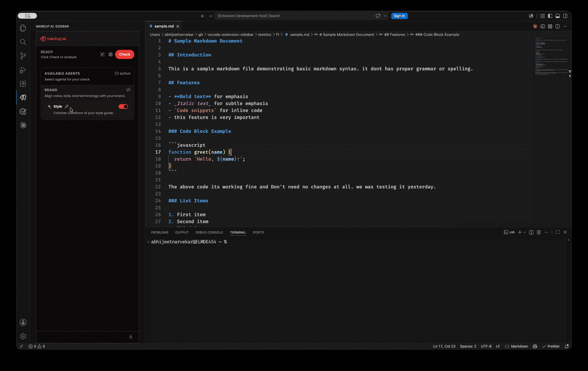The width and height of the screenshot is (588, 371).
Task: Open the Explorer view in activity bar
Action: pos(23,28)
